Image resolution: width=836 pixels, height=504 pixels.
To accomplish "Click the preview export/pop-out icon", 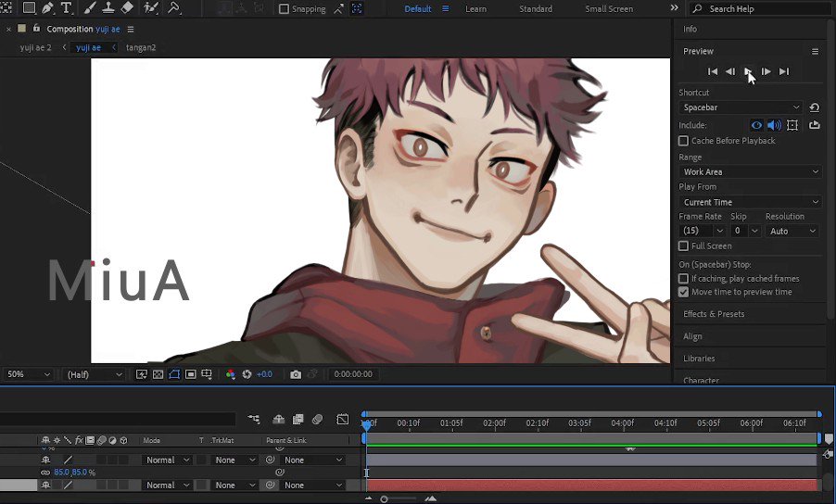I will click(x=814, y=125).
